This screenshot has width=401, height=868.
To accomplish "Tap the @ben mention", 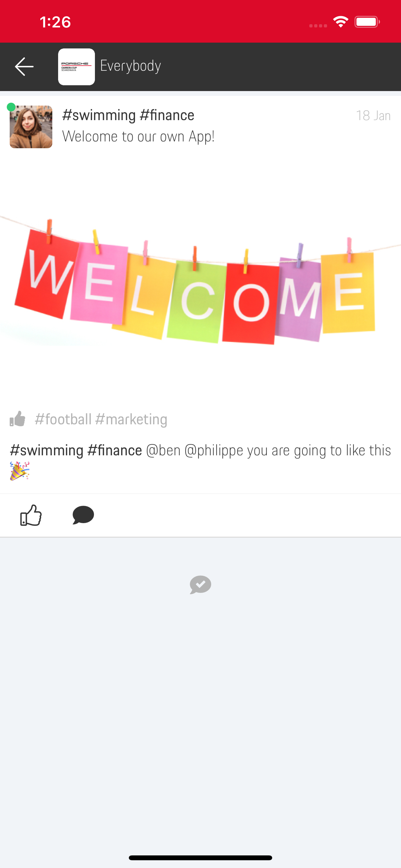I will pyautogui.click(x=163, y=450).
